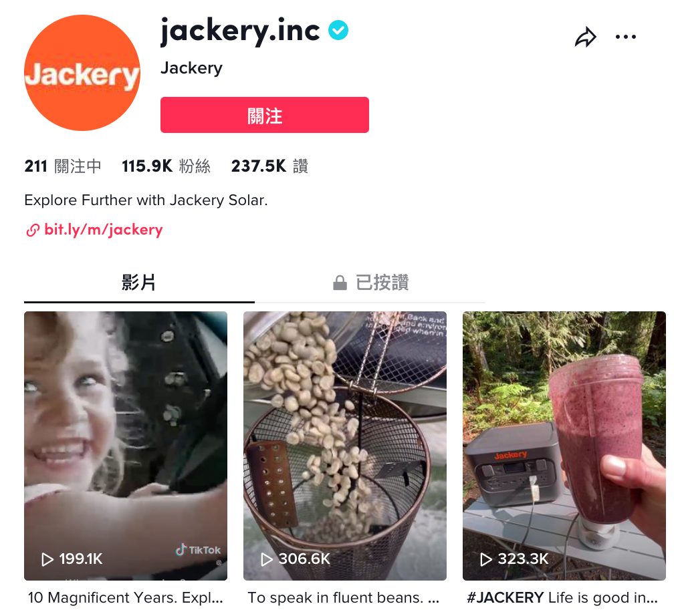Switch to the 影片 tab
674x616 pixels.
tap(139, 283)
